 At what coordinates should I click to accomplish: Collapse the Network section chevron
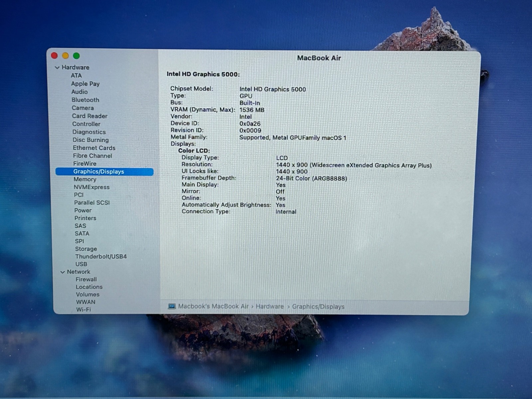(x=63, y=272)
